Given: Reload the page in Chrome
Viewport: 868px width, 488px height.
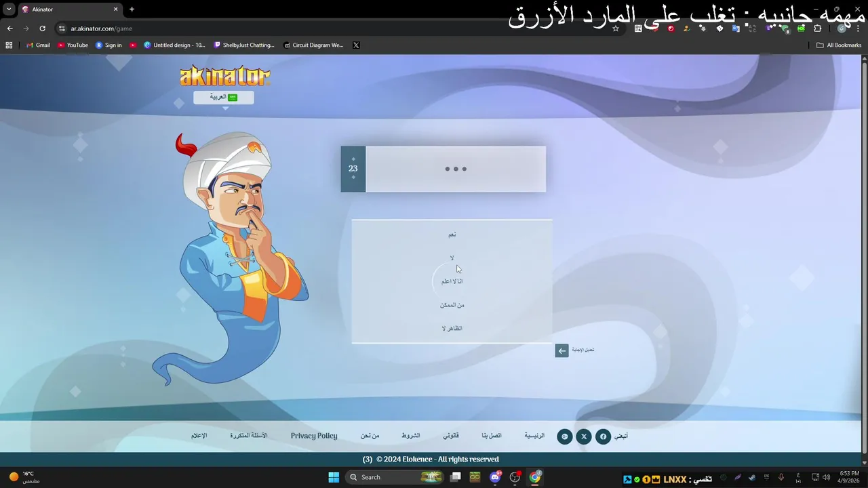Looking at the screenshot, I should (42, 28).
